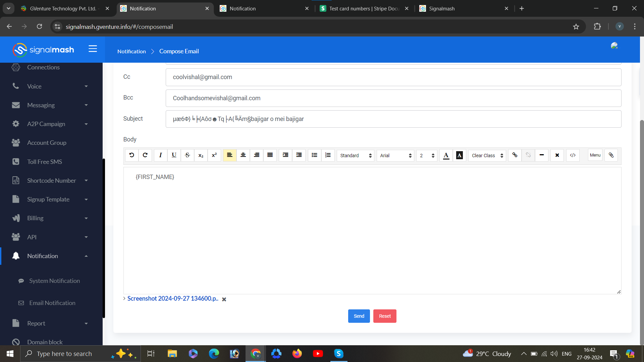The height and width of the screenshot is (362, 644).
Task: Open HTML source code view
Action: [573, 155]
